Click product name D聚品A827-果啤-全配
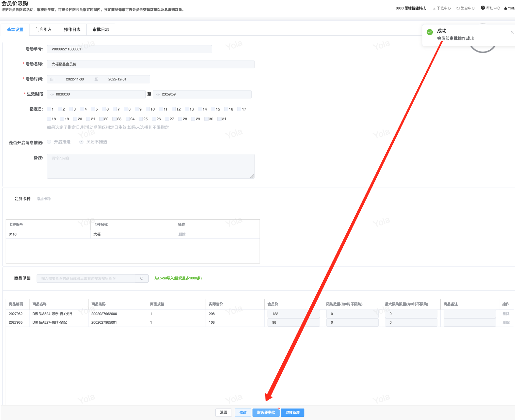The height and width of the screenshot is (420, 515). point(50,322)
